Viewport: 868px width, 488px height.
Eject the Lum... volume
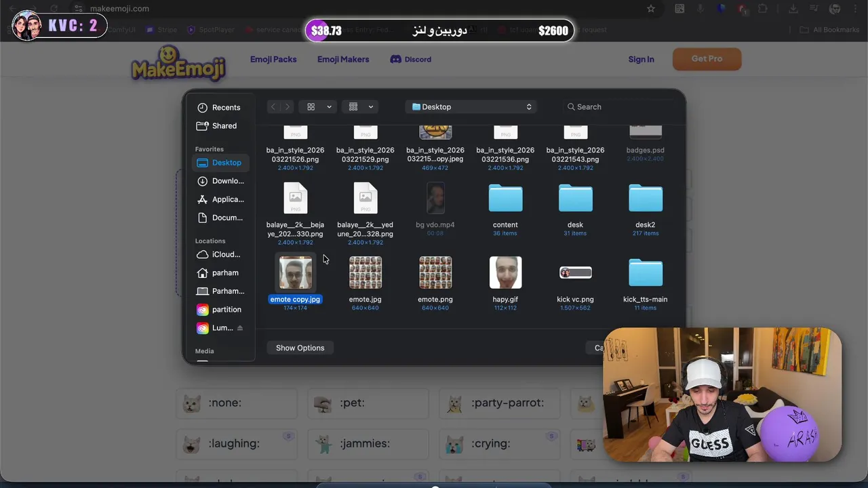239,327
